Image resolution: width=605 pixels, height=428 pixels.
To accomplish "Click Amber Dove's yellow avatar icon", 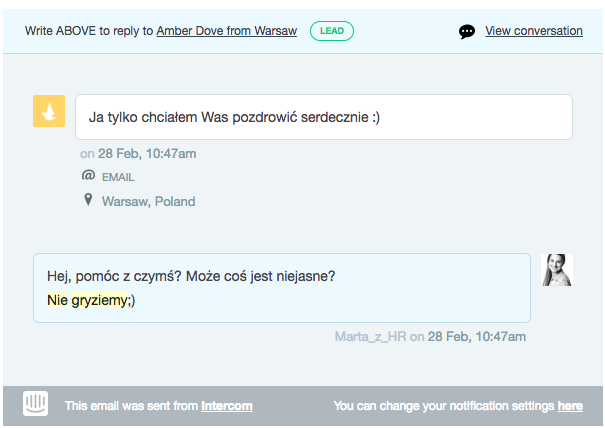I will pyautogui.click(x=49, y=112).
